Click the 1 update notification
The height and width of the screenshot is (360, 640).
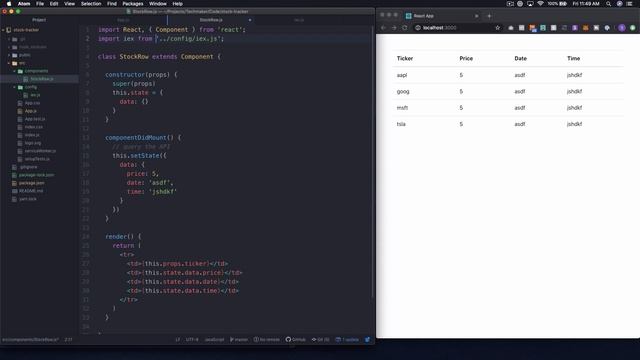pos(347,340)
